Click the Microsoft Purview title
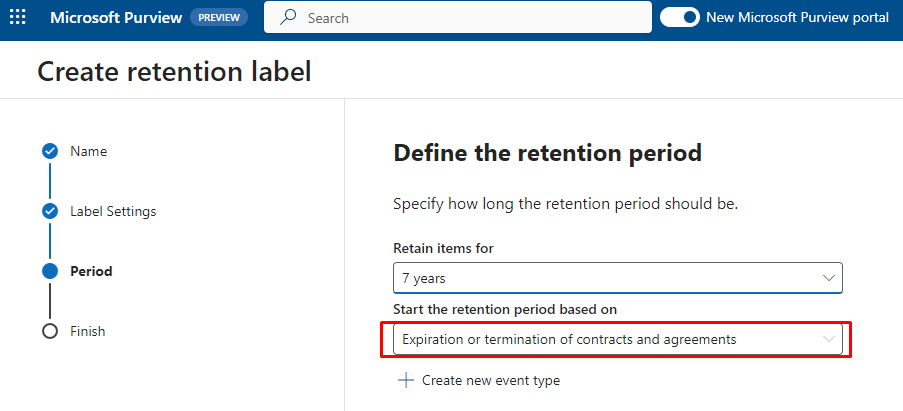 pyautogui.click(x=114, y=18)
